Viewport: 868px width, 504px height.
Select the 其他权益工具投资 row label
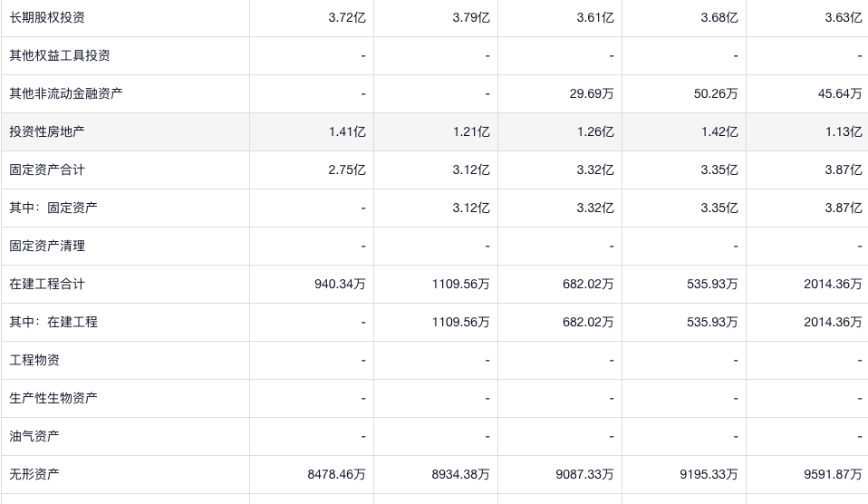click(60, 55)
